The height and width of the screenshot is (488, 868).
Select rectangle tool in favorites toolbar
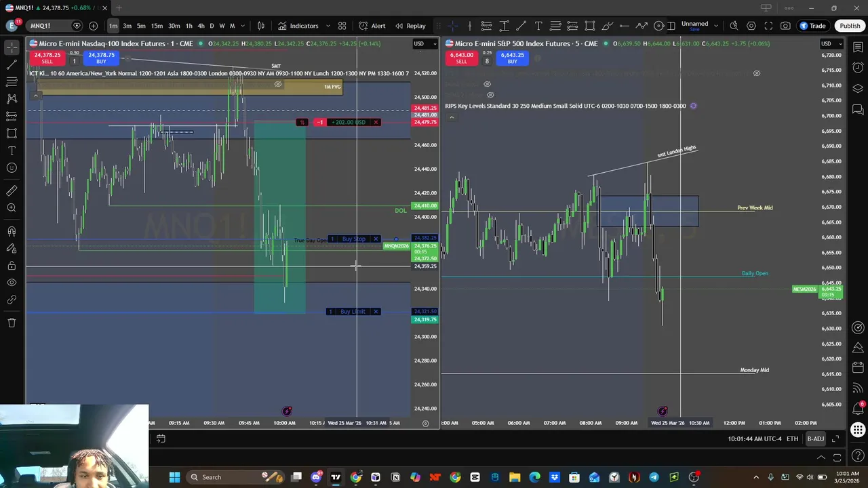(590, 26)
